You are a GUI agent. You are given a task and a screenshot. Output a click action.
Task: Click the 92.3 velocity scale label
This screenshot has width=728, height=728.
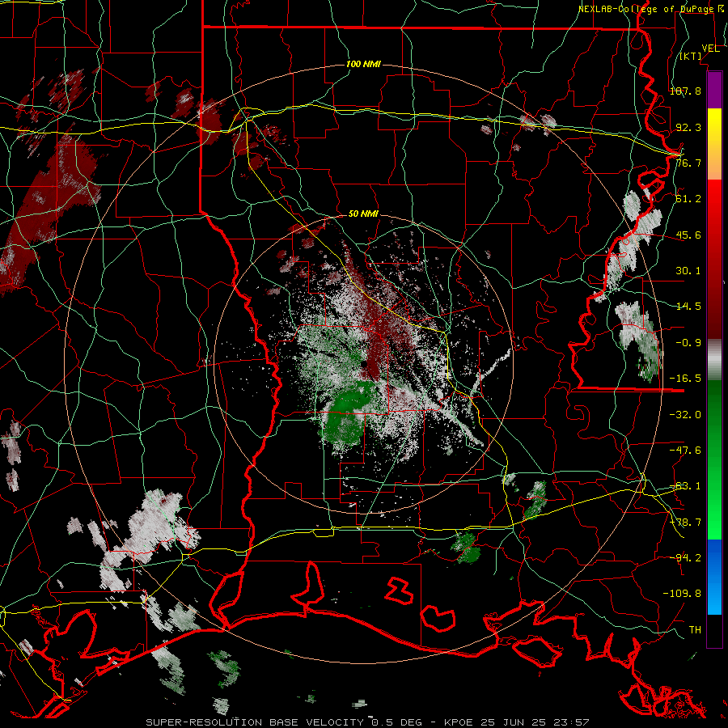688,127
